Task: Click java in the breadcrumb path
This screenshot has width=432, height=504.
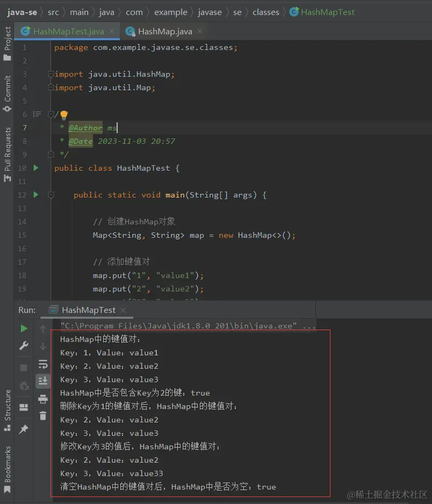Action: 106,12
